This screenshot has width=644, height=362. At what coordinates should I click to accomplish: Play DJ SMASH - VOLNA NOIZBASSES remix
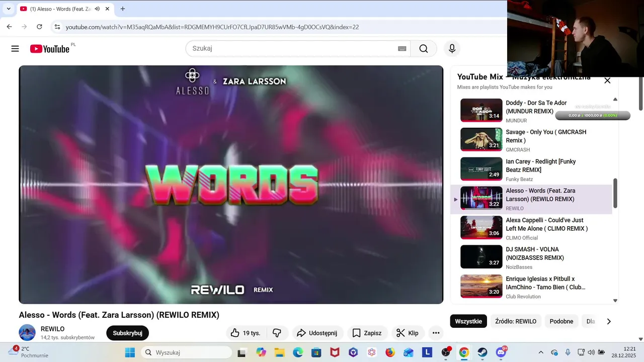point(531,257)
